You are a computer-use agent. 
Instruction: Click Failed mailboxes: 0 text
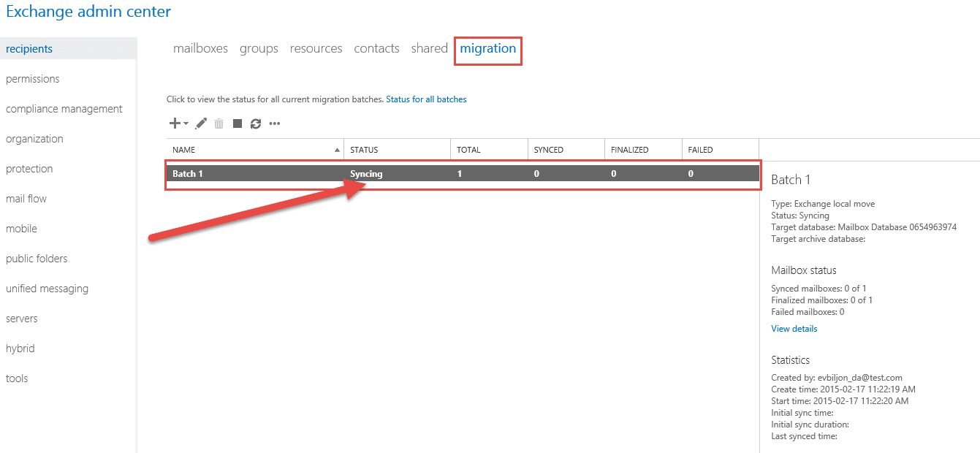coord(808,312)
